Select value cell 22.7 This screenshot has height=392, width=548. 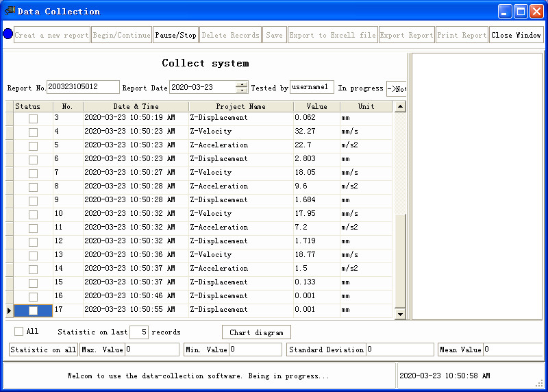pos(316,145)
